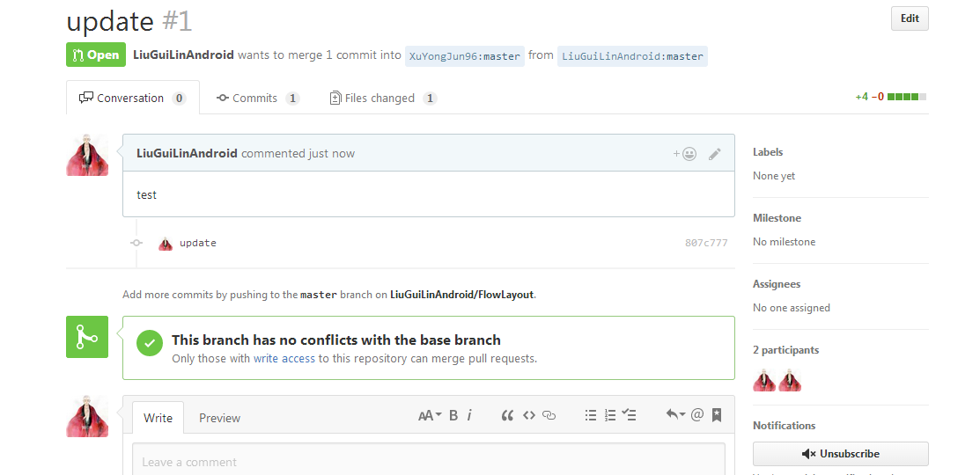
Task: Open the Conversation tab
Action: [x=132, y=98]
